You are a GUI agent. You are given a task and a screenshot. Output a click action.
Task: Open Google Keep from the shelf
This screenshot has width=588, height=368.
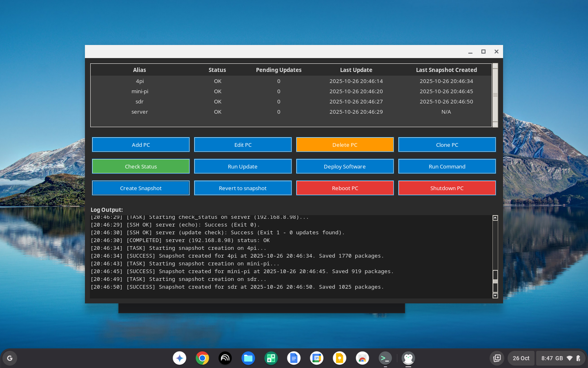[x=339, y=358]
